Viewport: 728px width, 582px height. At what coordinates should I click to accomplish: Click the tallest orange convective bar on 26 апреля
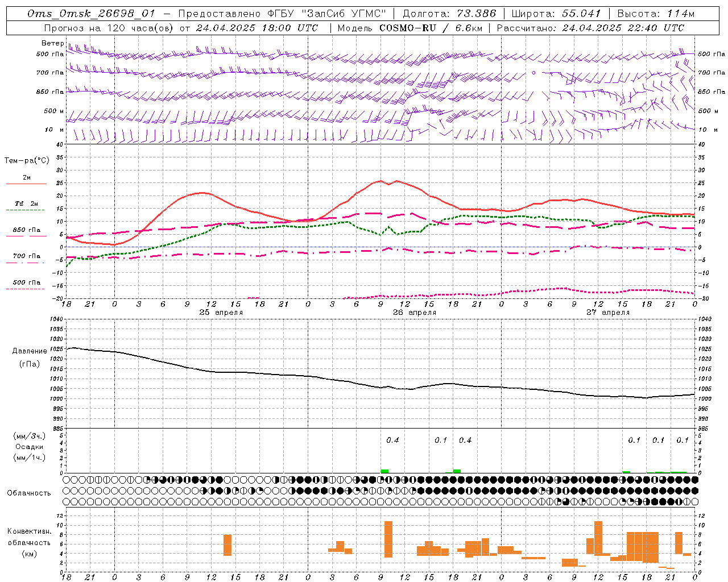388,539
